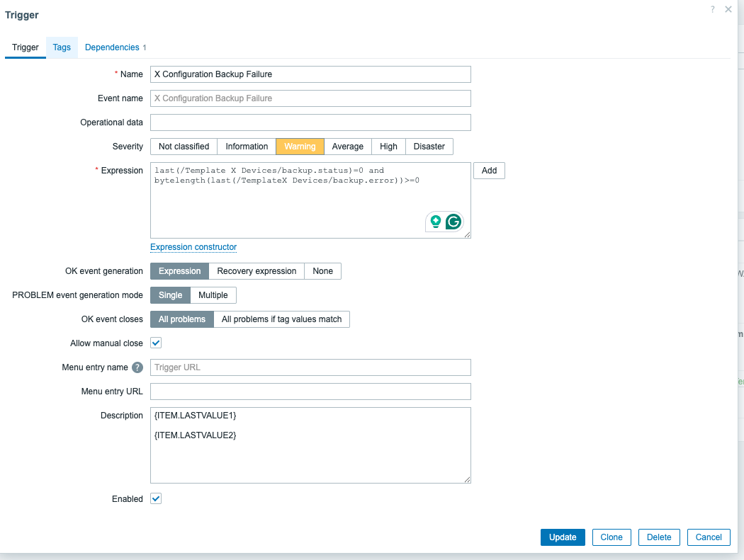Click the Clone button
744x560 pixels.
[x=611, y=537]
